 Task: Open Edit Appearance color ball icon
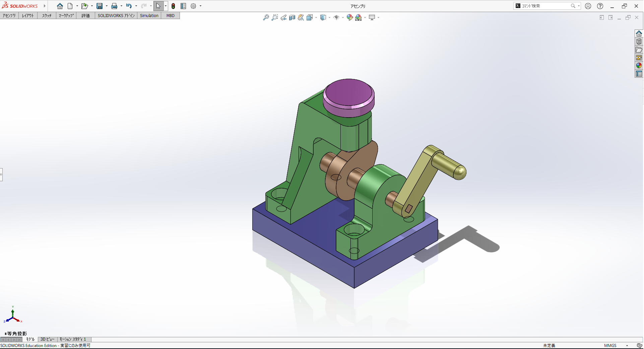(x=349, y=17)
